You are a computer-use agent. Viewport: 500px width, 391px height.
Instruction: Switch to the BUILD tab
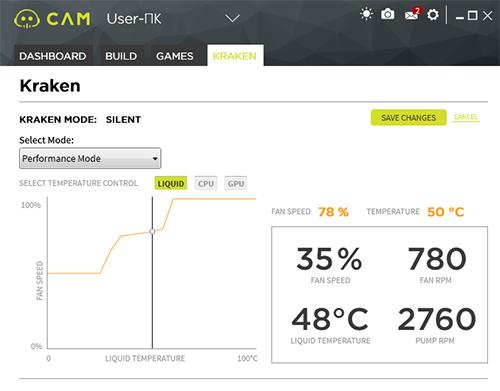coord(121,56)
